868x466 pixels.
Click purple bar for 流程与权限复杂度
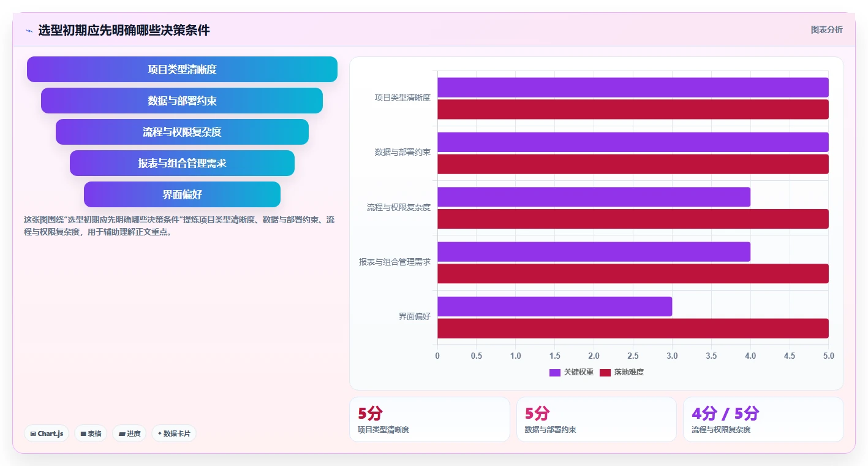(594, 197)
